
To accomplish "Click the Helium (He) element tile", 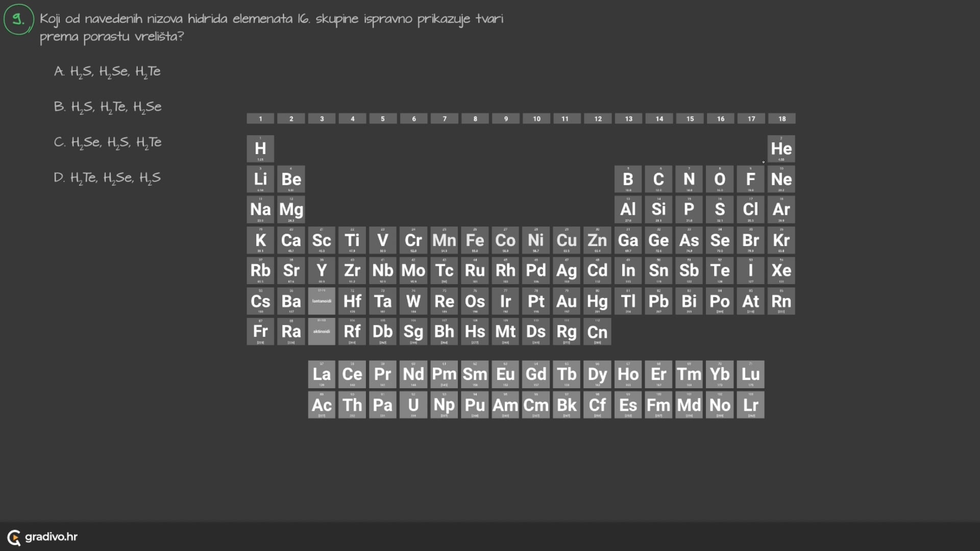I will tap(781, 148).
